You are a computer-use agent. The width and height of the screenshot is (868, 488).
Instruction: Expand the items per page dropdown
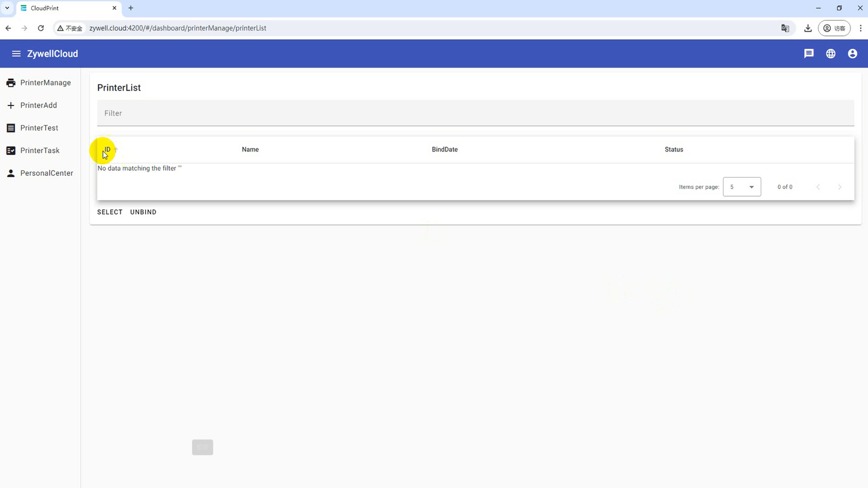tap(742, 187)
